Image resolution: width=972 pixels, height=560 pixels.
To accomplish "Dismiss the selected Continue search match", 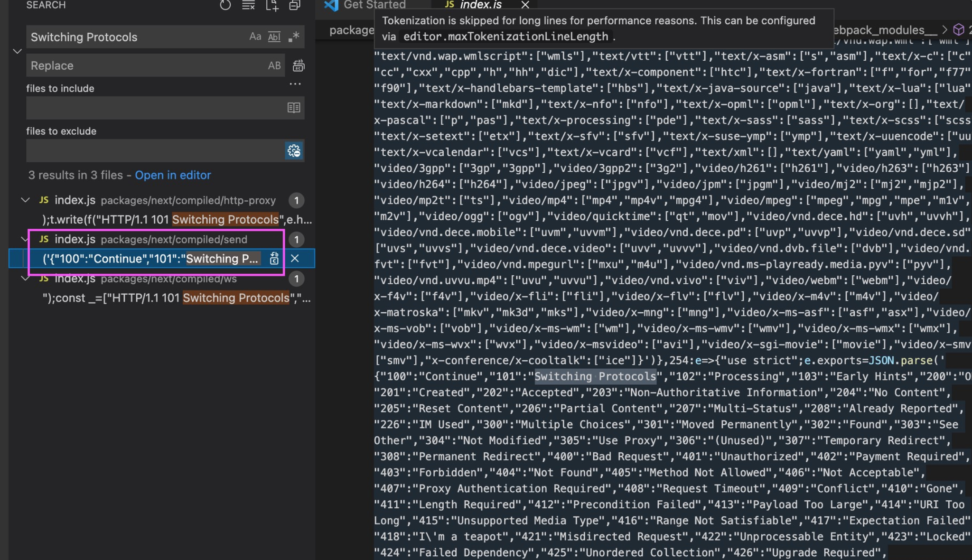I will [x=295, y=259].
